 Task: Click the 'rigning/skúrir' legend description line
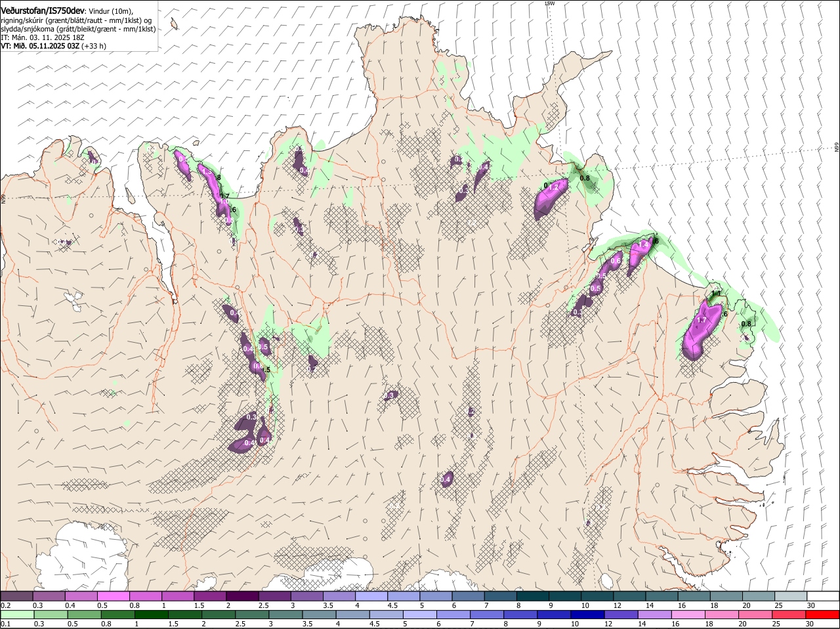pos(75,20)
